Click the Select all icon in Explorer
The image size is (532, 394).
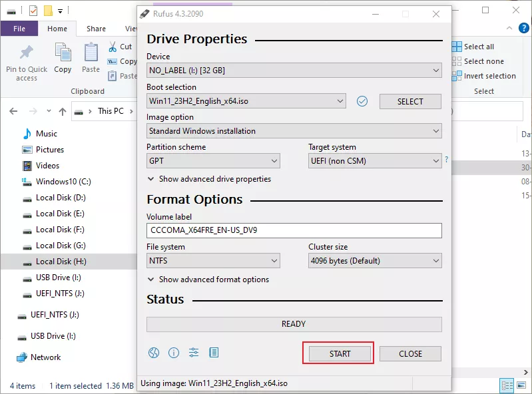click(x=457, y=47)
